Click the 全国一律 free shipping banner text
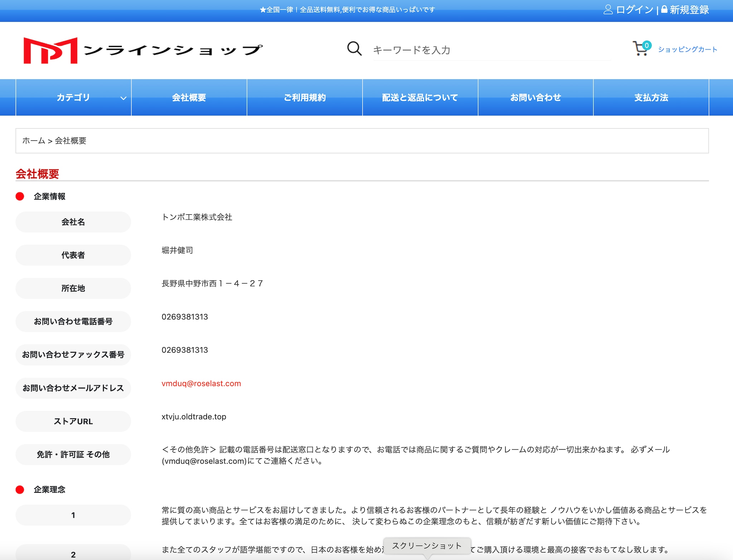 (x=347, y=10)
